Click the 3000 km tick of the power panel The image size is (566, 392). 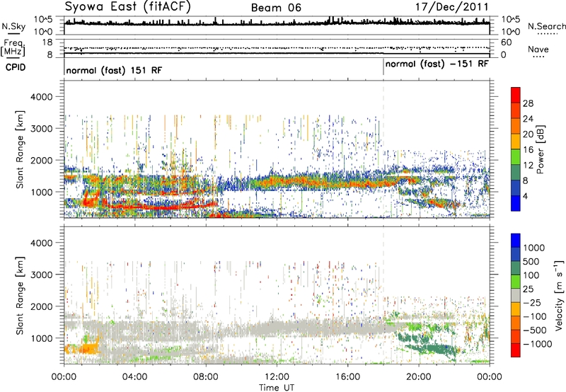click(41, 129)
